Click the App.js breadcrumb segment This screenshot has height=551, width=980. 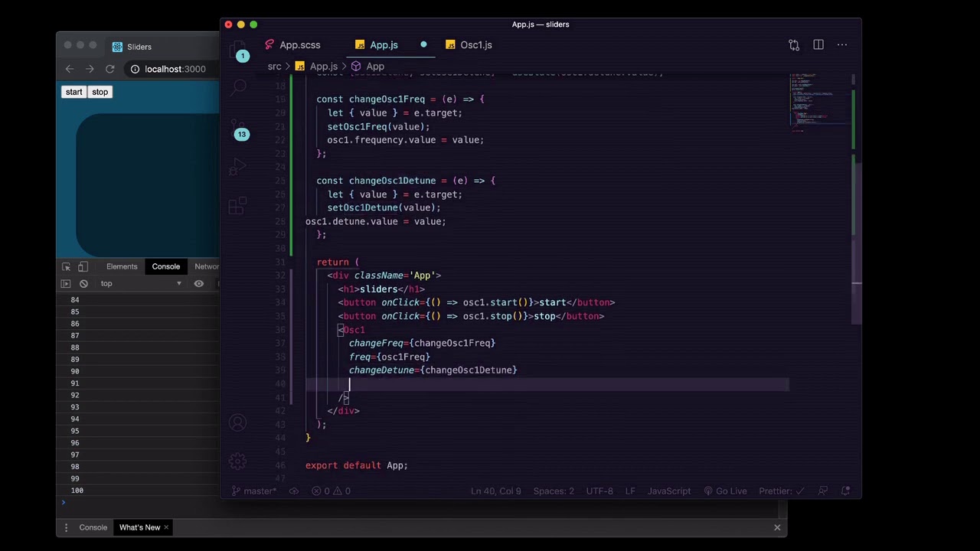click(316, 67)
